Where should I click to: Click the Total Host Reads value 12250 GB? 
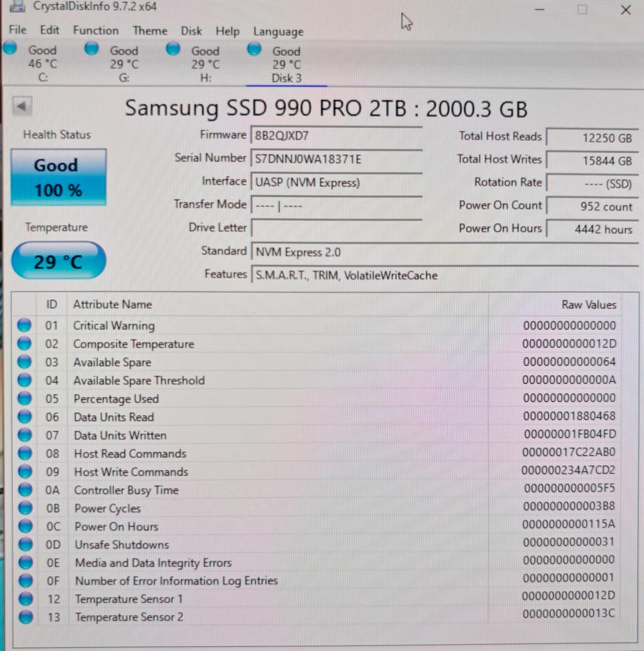click(x=592, y=137)
